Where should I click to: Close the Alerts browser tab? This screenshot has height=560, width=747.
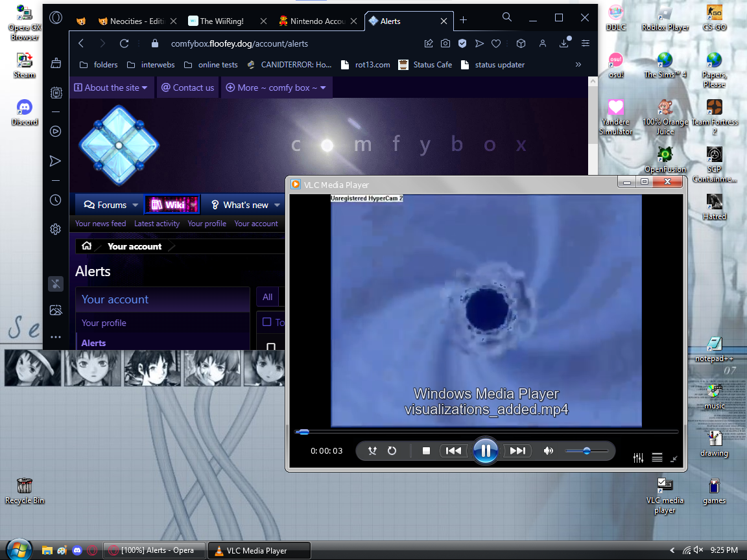coord(444,21)
